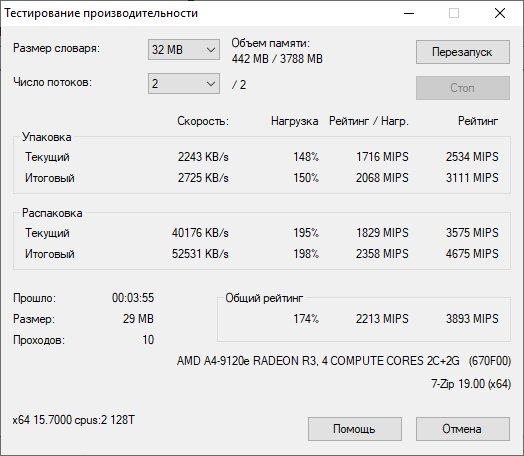This screenshot has height=456, width=524.
Task: Click the window title Тестирование производительности
Action: 101,13
